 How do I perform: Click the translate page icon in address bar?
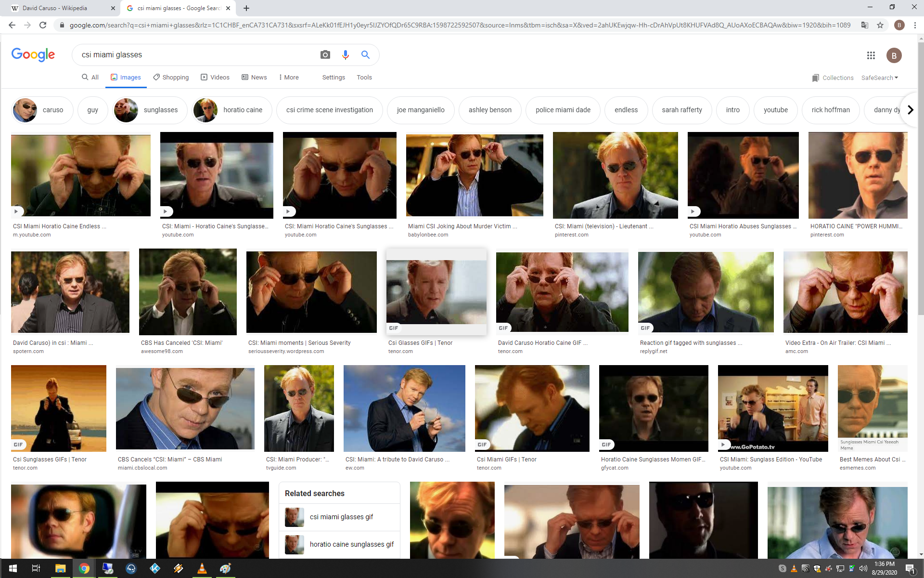tap(865, 25)
